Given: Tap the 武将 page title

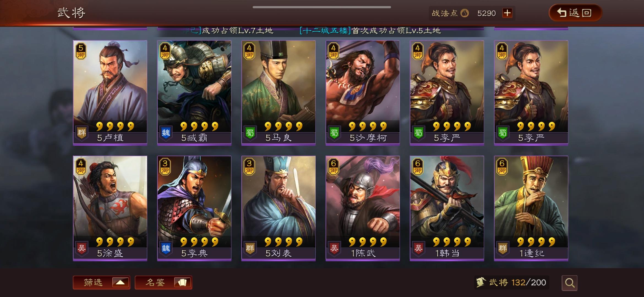Looking at the screenshot, I should tap(72, 13).
